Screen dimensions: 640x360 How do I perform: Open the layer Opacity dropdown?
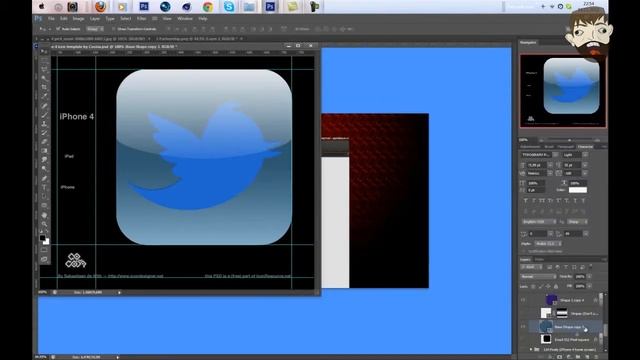(589, 276)
